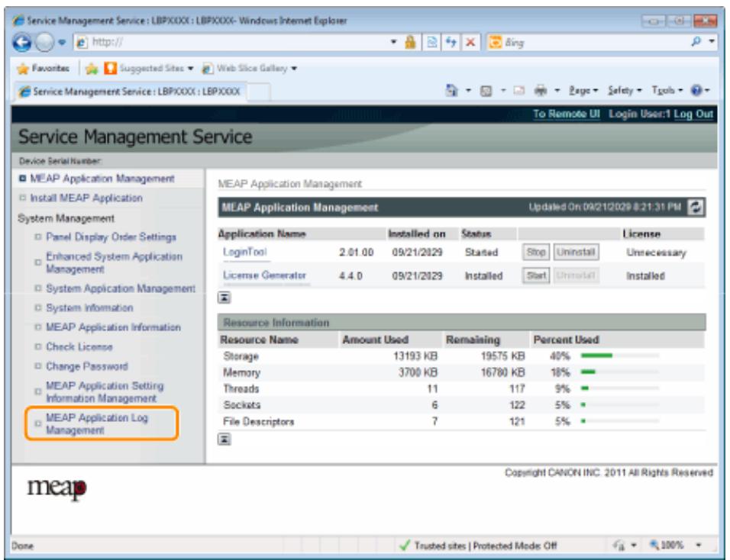Click the security lock icon
The image size is (730, 560).
410,42
